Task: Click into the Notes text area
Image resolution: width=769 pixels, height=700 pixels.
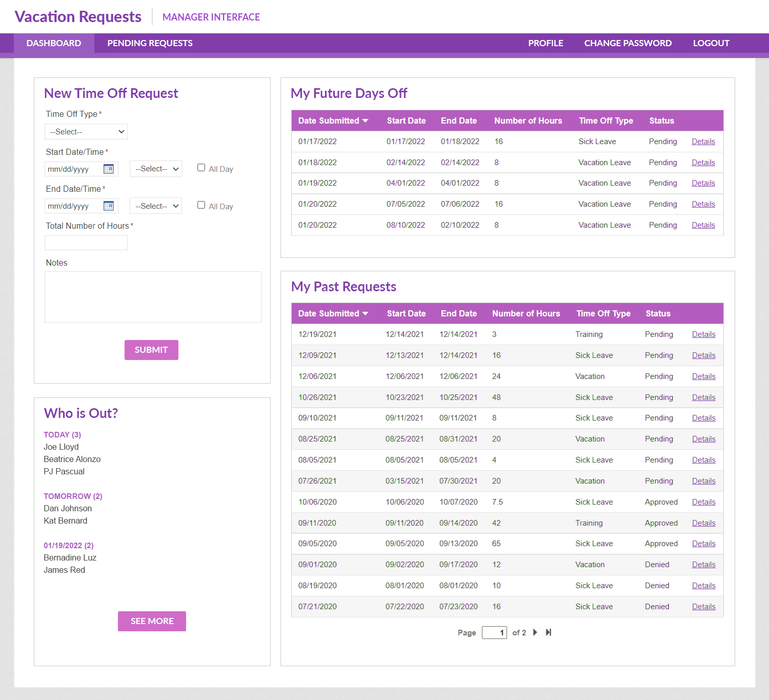Action: (x=153, y=297)
